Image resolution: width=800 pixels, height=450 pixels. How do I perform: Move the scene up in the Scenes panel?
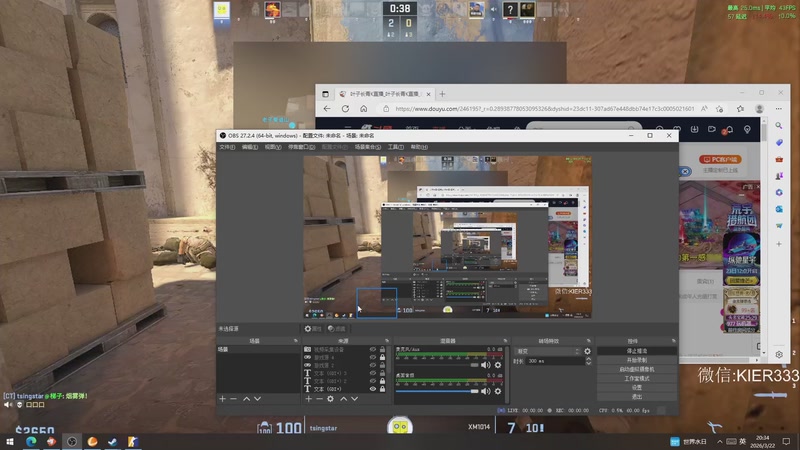pos(246,398)
